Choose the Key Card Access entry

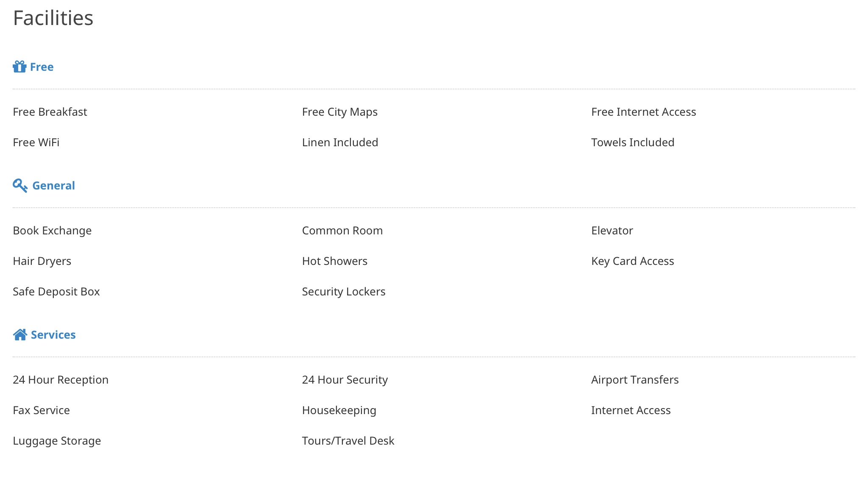632,261
